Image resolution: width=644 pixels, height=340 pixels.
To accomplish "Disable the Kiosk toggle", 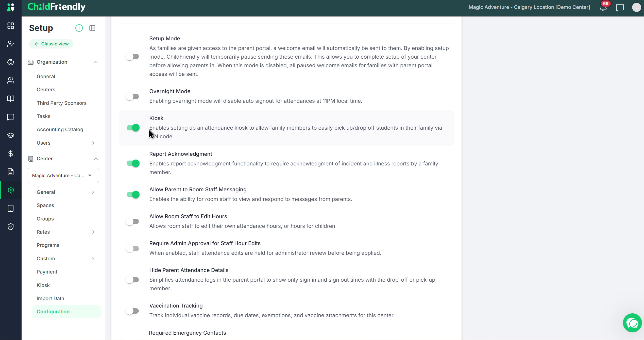I will tap(133, 128).
